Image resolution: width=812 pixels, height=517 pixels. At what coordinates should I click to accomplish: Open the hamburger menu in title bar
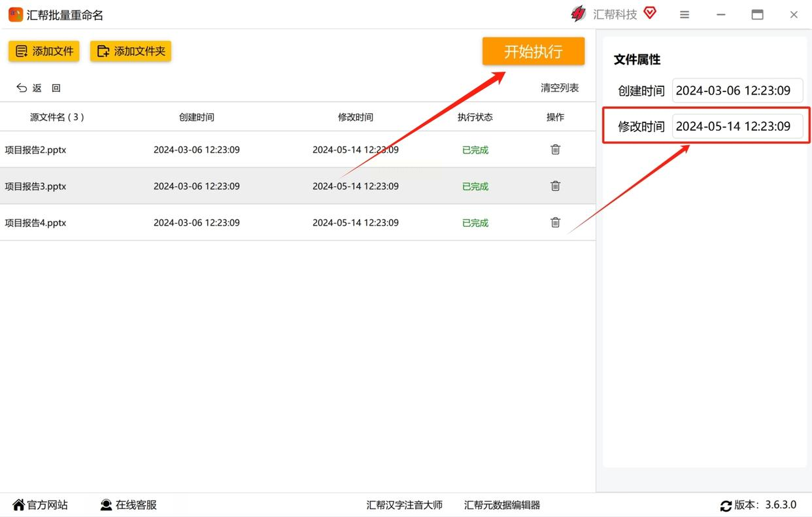point(685,14)
